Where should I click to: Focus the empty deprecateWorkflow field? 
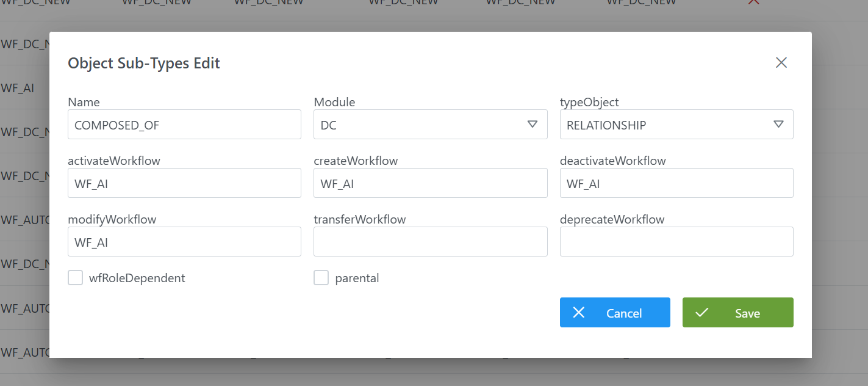pyautogui.click(x=676, y=242)
